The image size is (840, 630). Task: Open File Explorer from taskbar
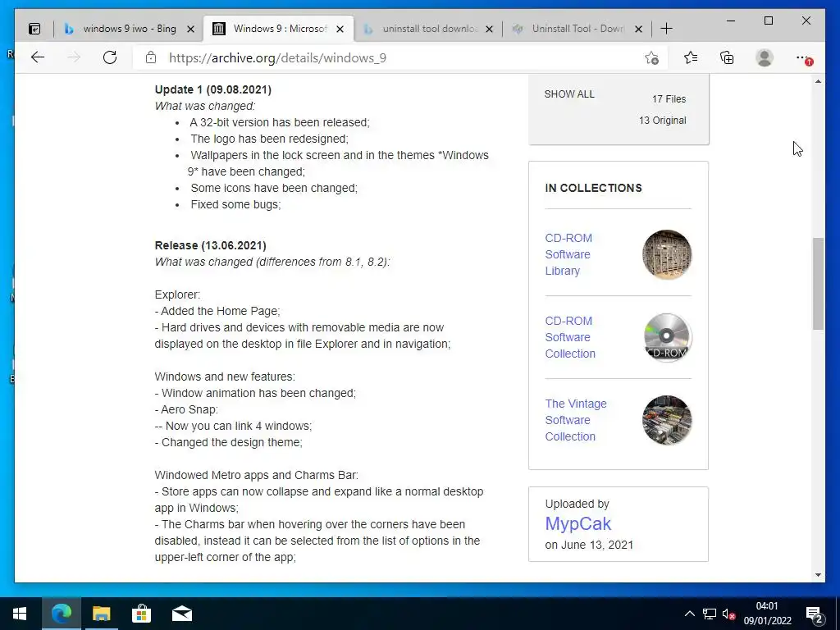[x=101, y=614]
